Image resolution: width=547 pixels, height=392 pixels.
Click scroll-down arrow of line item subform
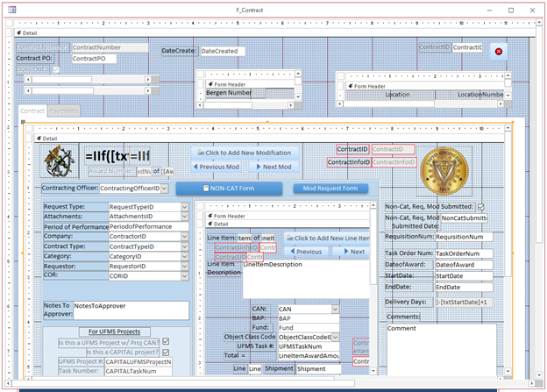(373, 371)
